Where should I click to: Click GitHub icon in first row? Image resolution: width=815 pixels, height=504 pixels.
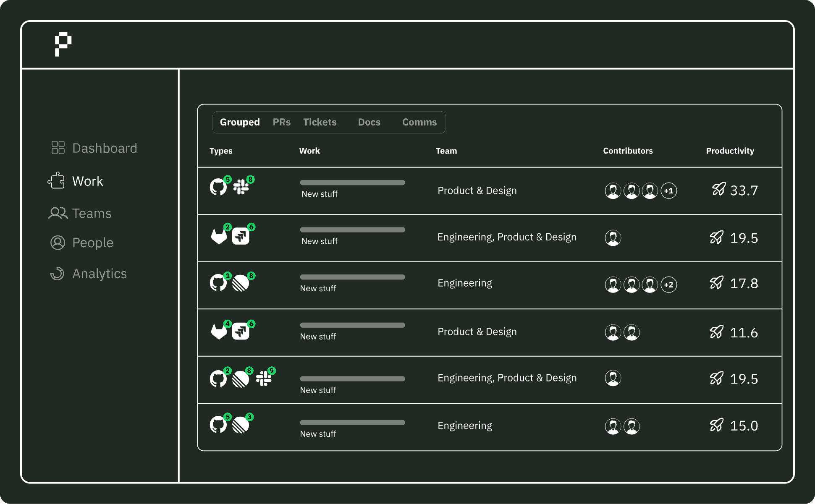coord(218,187)
